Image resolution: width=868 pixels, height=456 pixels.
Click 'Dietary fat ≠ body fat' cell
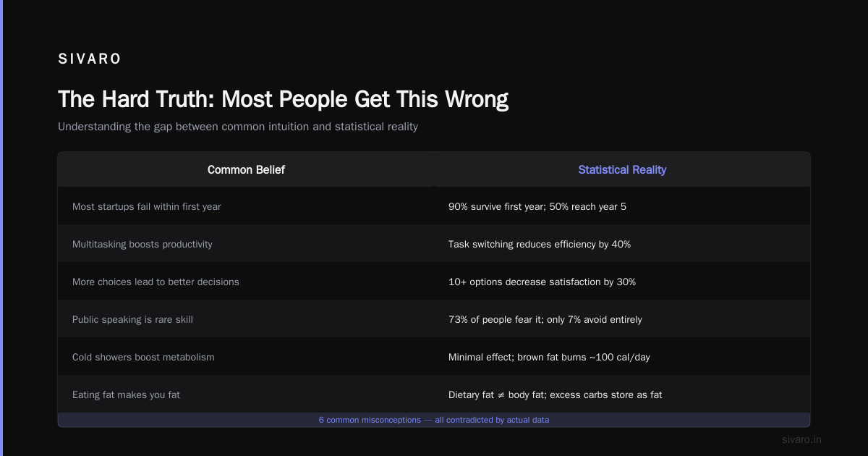tap(622, 394)
